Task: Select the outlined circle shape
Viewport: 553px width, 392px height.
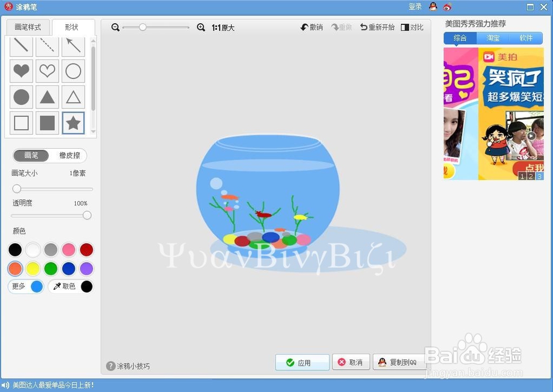Action: point(73,71)
